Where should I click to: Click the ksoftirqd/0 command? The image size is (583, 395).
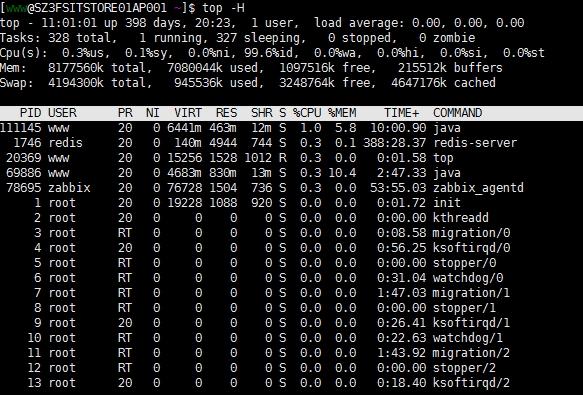(x=471, y=248)
